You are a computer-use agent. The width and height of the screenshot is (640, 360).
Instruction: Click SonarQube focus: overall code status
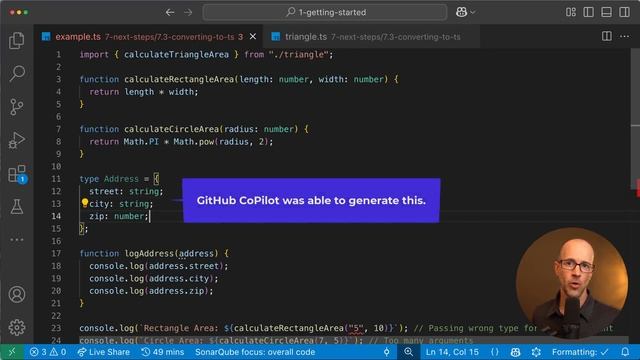[x=255, y=352]
